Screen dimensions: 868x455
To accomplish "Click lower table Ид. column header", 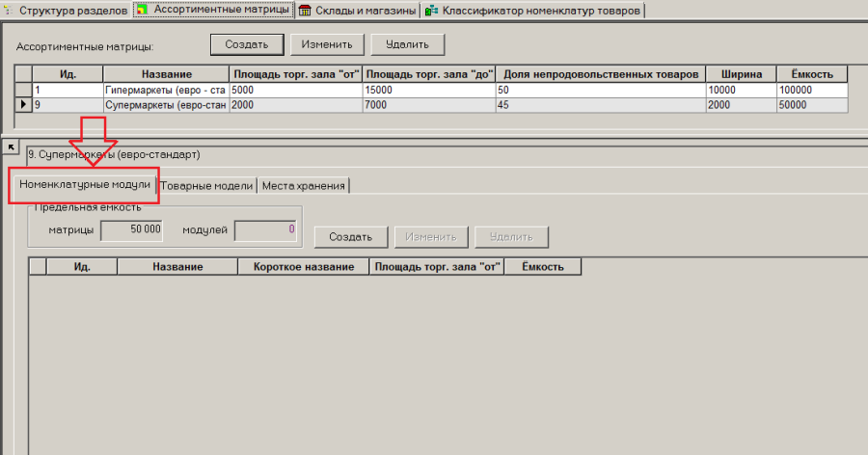I will click(82, 267).
